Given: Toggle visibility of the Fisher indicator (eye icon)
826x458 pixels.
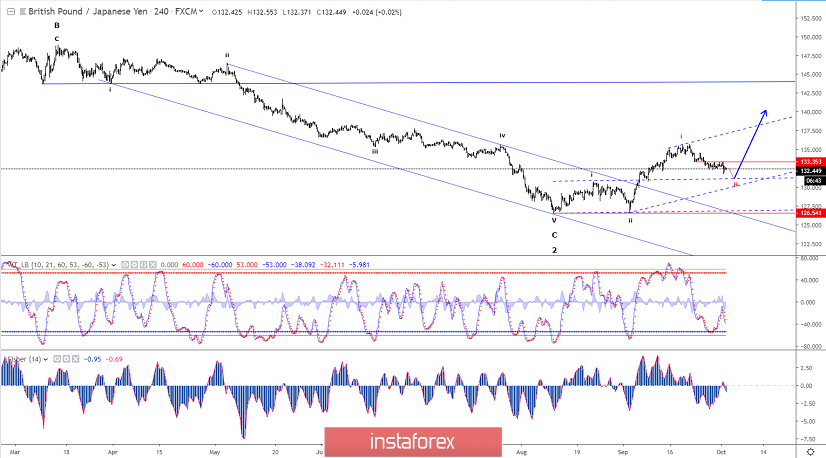Looking at the screenshot, I should [57, 359].
